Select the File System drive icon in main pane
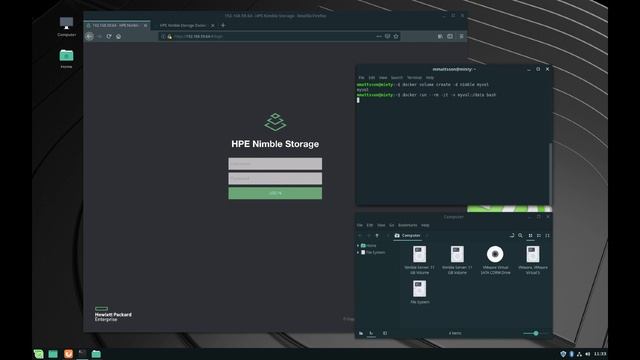 coord(419,292)
